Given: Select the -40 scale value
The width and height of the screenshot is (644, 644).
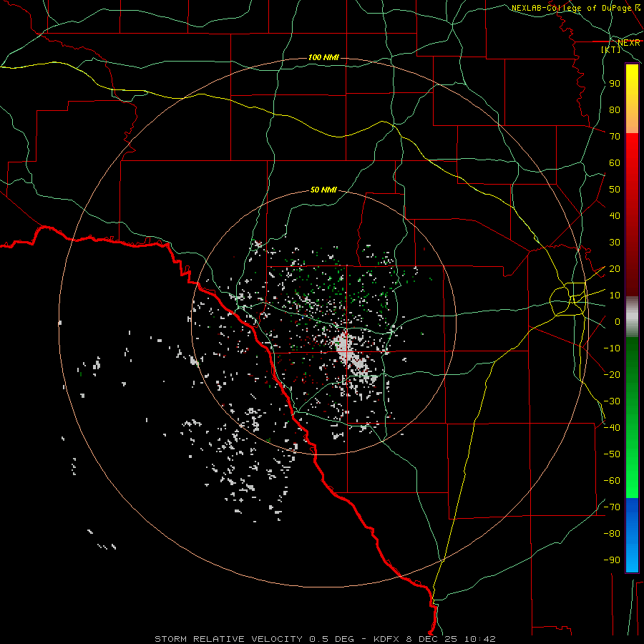Looking at the screenshot, I should pos(612,428).
